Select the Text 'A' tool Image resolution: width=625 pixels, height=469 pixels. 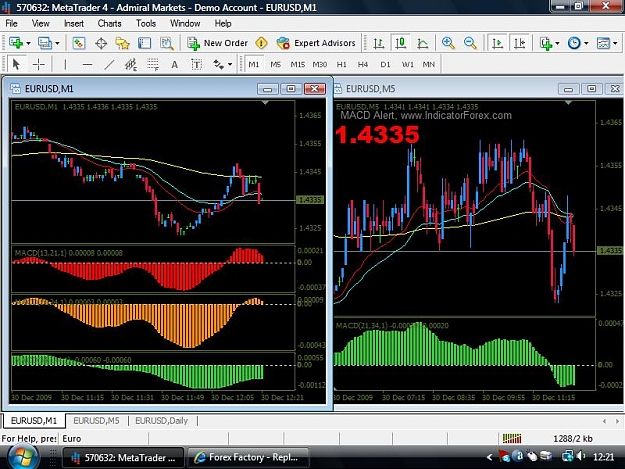[x=175, y=64]
